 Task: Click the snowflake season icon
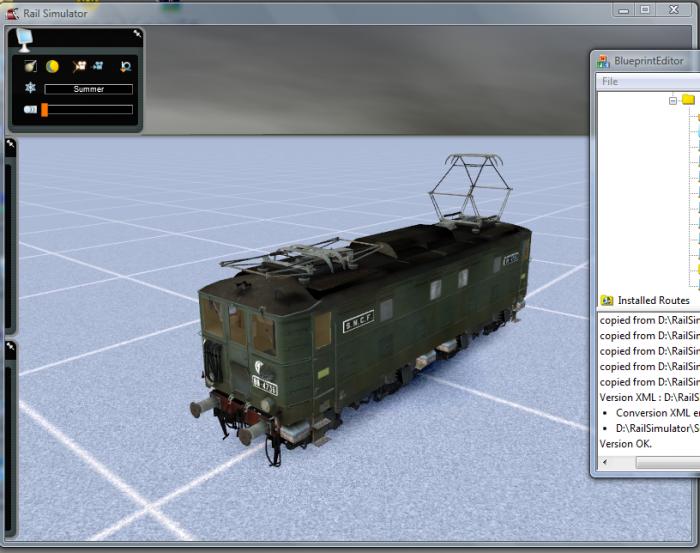30,87
